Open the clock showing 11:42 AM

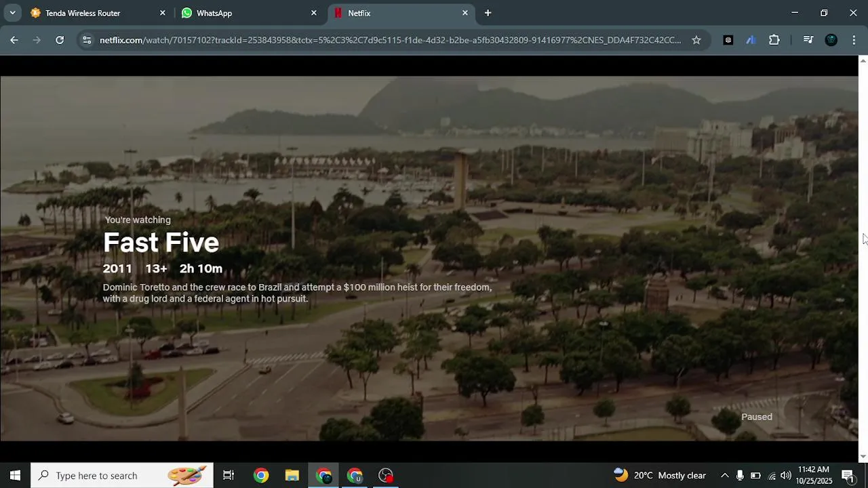[814, 475]
